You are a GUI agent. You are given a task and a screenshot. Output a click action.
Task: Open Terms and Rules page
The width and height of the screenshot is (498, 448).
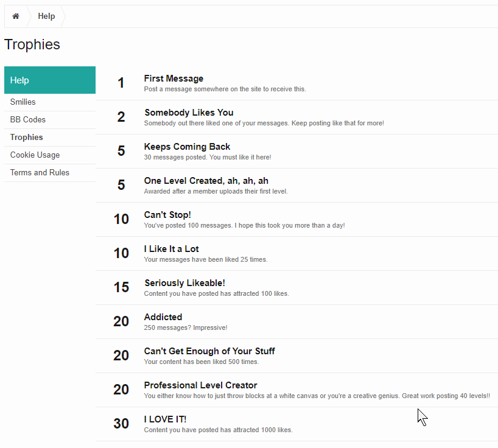[40, 173]
